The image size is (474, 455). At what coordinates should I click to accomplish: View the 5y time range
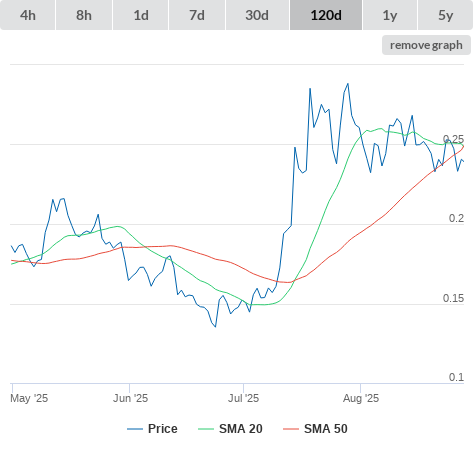pyautogui.click(x=446, y=15)
